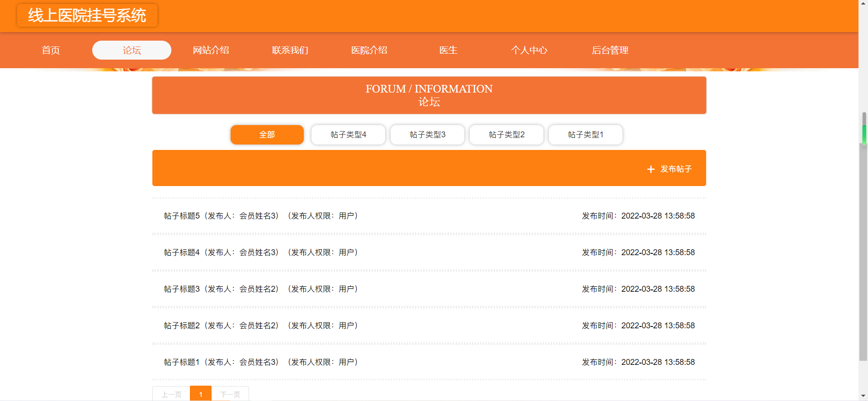Click the 发布帖子 button
The height and width of the screenshot is (401, 868).
tap(670, 169)
